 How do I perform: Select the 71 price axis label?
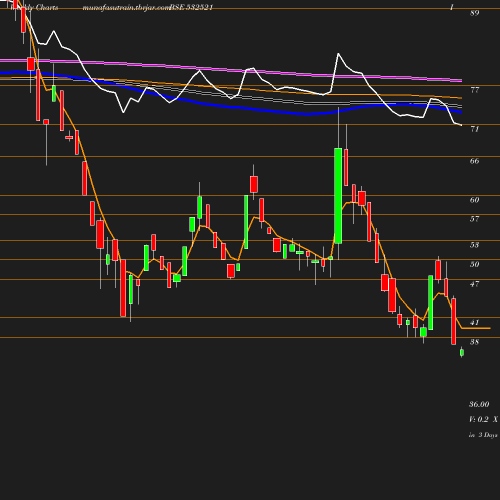click(474, 129)
